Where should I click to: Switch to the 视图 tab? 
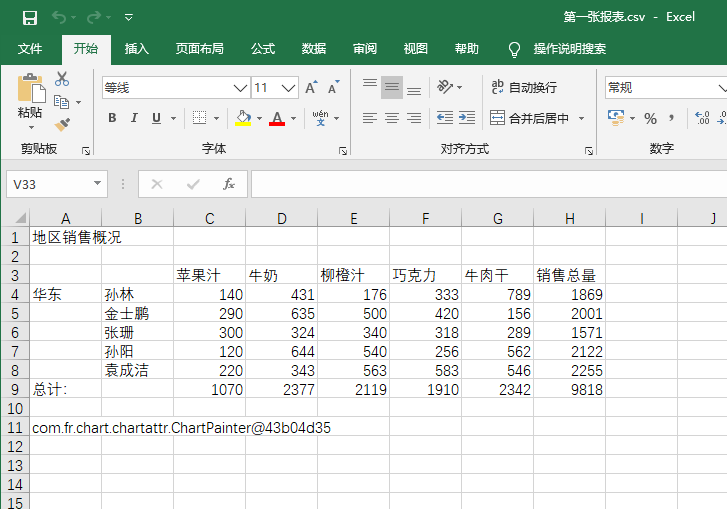tap(415, 49)
